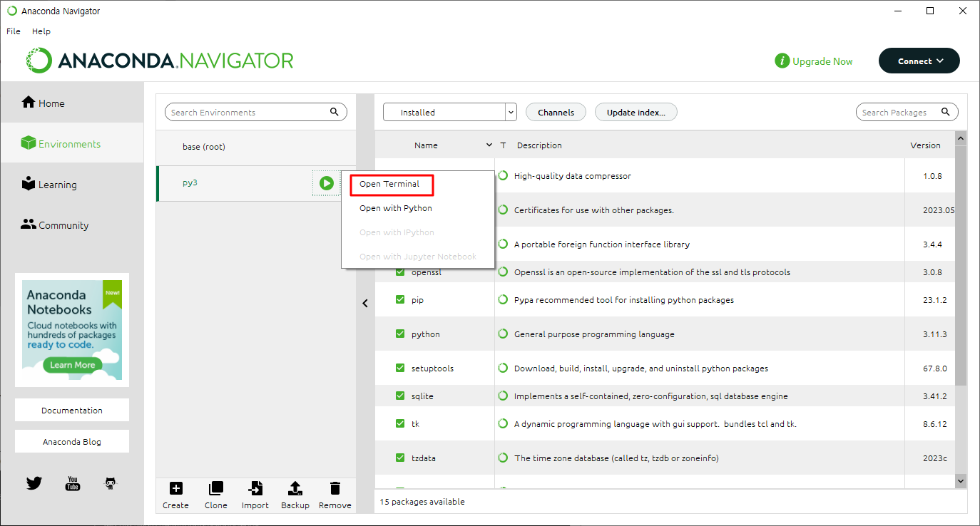The width and height of the screenshot is (980, 526).
Task: Click the Backup environment icon
Action: click(295, 488)
